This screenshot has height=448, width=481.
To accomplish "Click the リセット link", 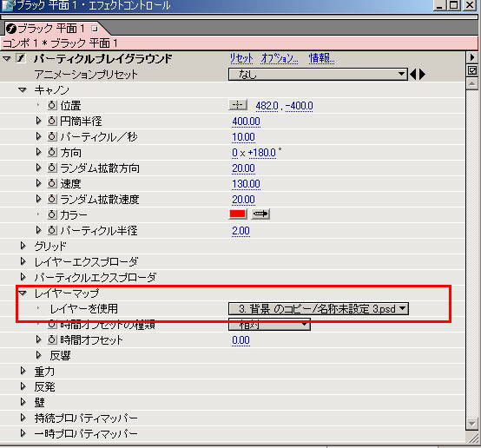I will pos(241,58).
